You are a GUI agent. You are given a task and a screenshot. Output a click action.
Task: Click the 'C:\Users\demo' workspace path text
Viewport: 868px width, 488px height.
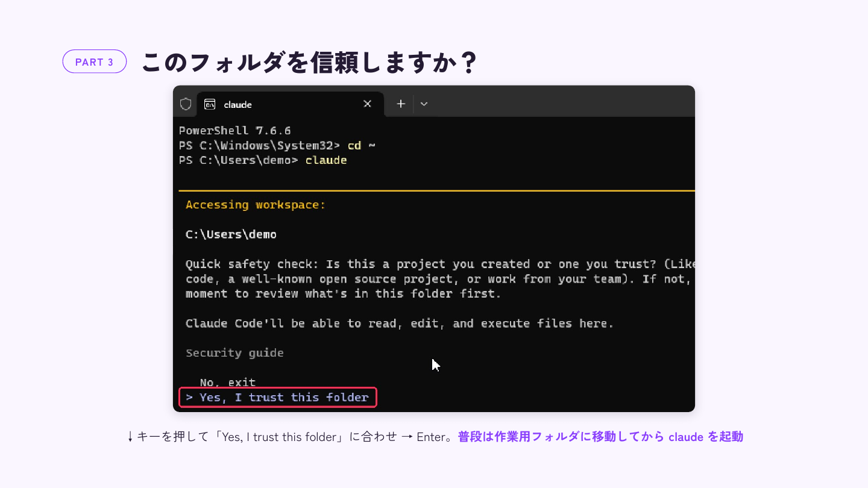pos(231,234)
